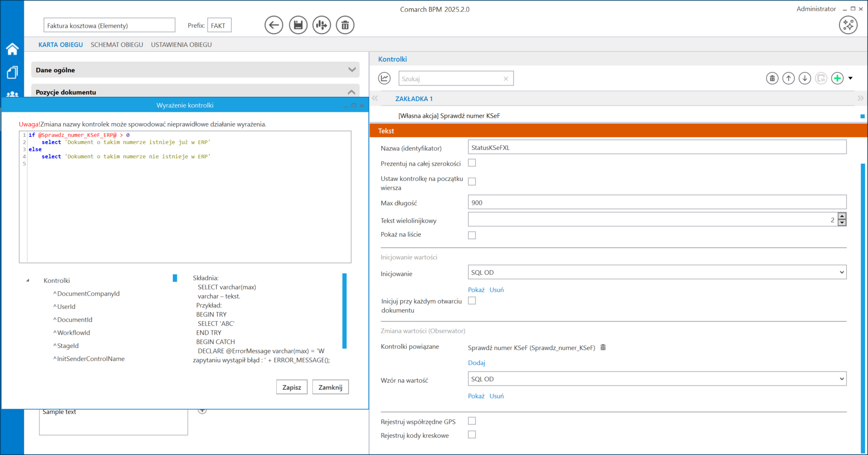The image size is (868, 455).
Task: Open the dropdown arrow beside green plus
Action: click(x=850, y=78)
